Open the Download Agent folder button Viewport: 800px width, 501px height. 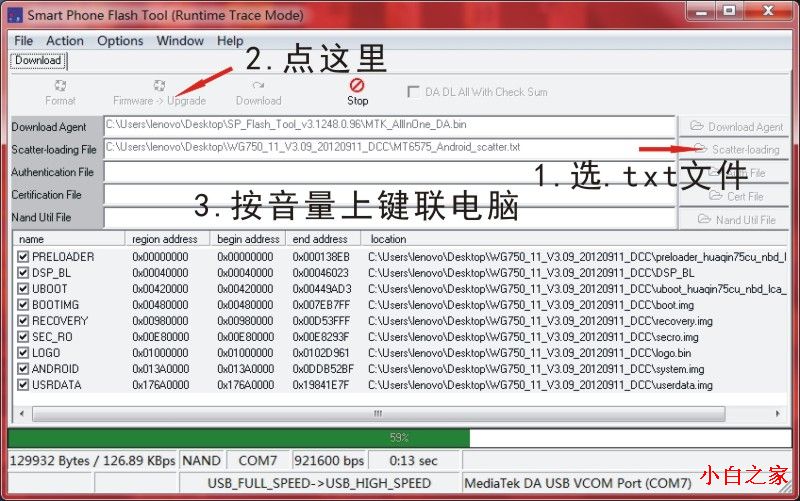point(734,127)
